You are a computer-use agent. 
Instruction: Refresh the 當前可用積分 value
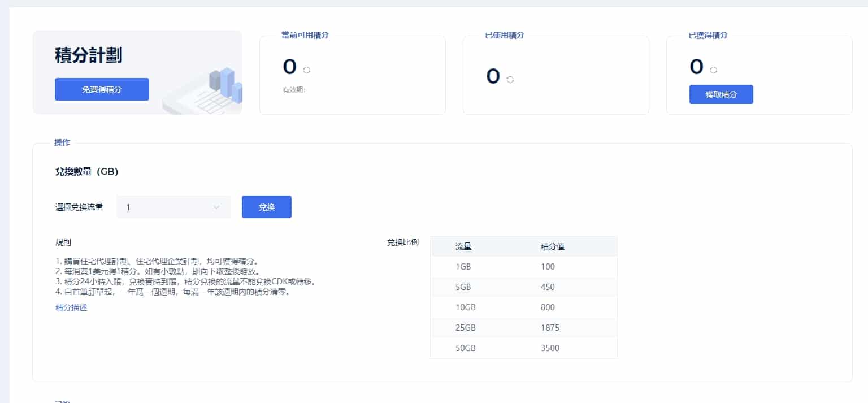click(x=307, y=70)
